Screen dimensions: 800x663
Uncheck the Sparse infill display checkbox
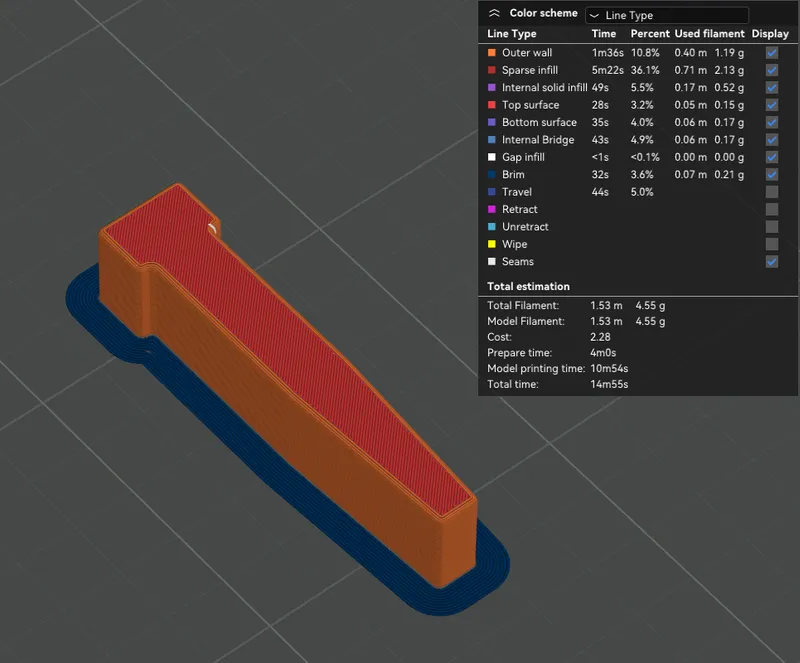(771, 70)
